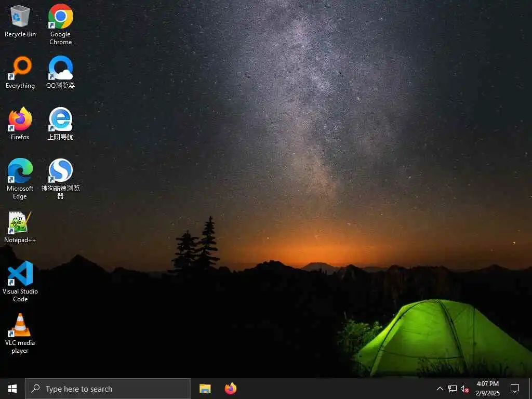Select the VLC media player shortcut
Viewport: 532px width, 399px height.
(20, 334)
